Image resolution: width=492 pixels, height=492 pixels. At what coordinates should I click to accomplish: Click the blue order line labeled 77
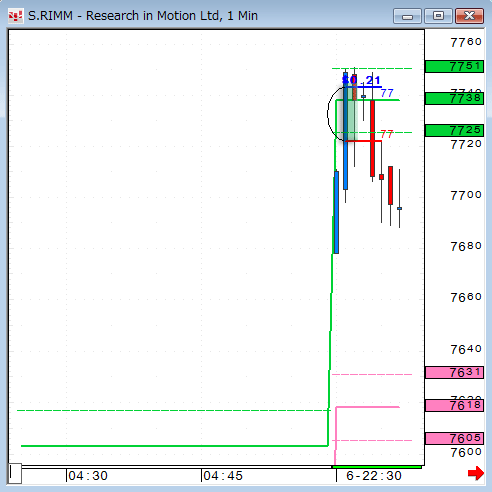tap(365, 87)
